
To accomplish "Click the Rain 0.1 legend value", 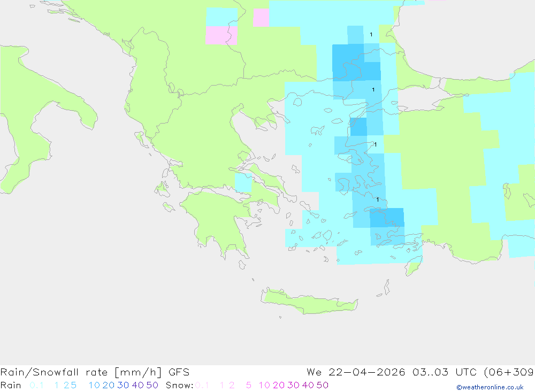I will coord(36,385).
